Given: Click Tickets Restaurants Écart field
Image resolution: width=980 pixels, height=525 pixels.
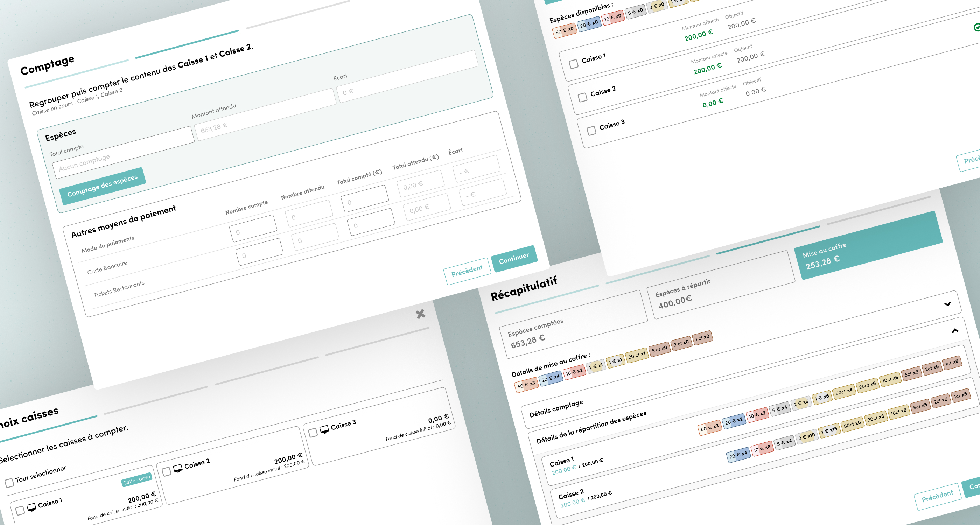Looking at the screenshot, I should pos(482,192).
